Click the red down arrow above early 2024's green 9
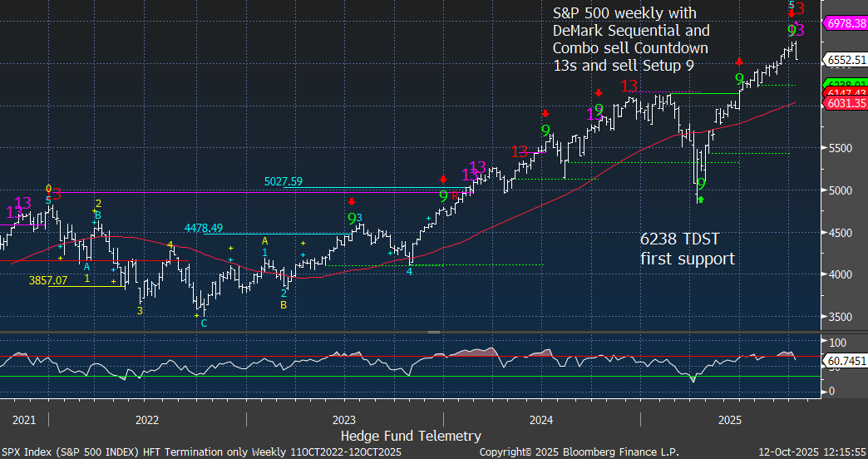 [x=545, y=114]
